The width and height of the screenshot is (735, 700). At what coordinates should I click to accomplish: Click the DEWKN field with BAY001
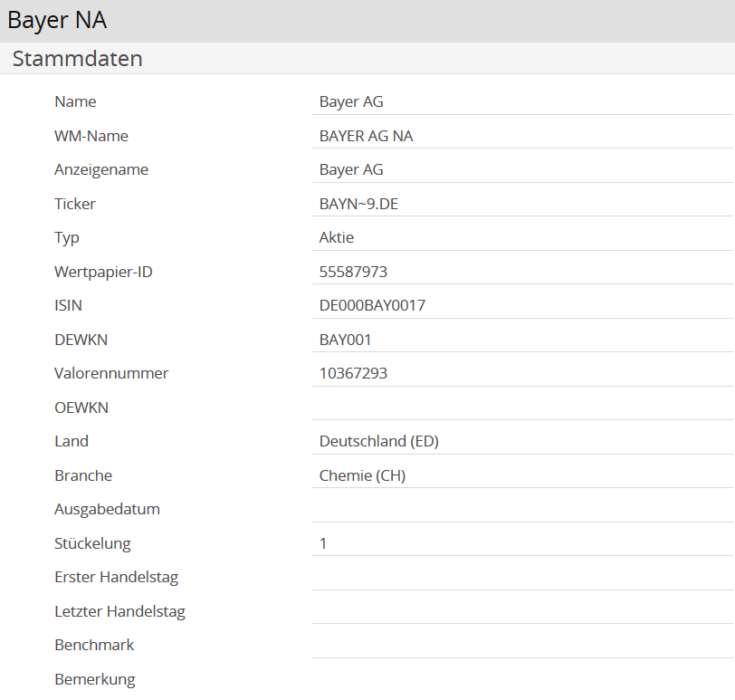(x=522, y=340)
